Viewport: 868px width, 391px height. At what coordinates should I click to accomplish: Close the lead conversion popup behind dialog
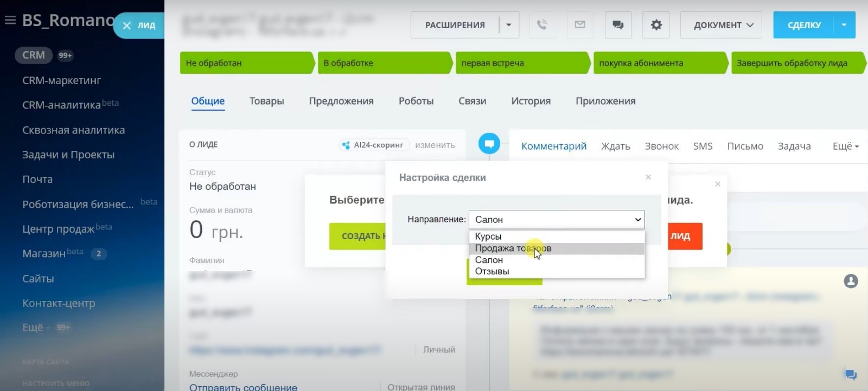pyautogui.click(x=718, y=184)
